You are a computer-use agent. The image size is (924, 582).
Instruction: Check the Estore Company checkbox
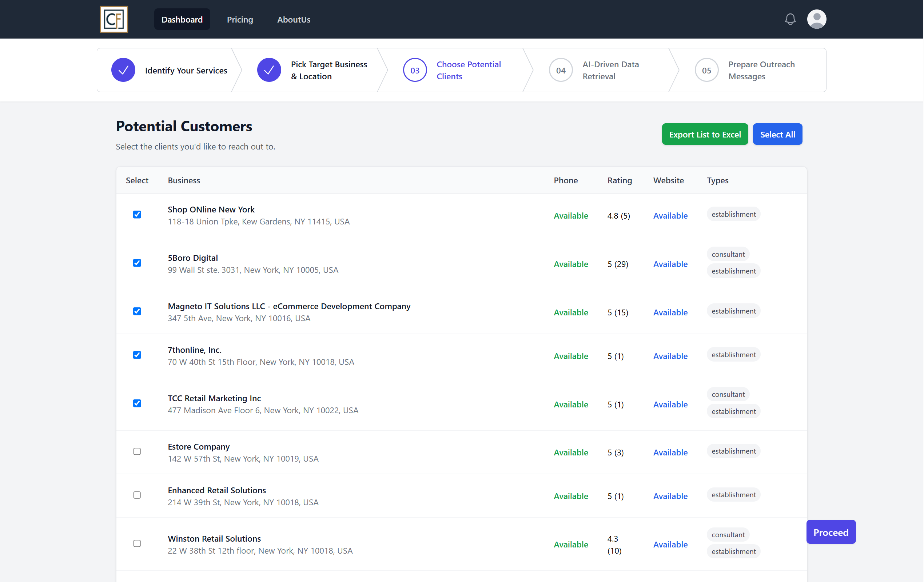137,451
